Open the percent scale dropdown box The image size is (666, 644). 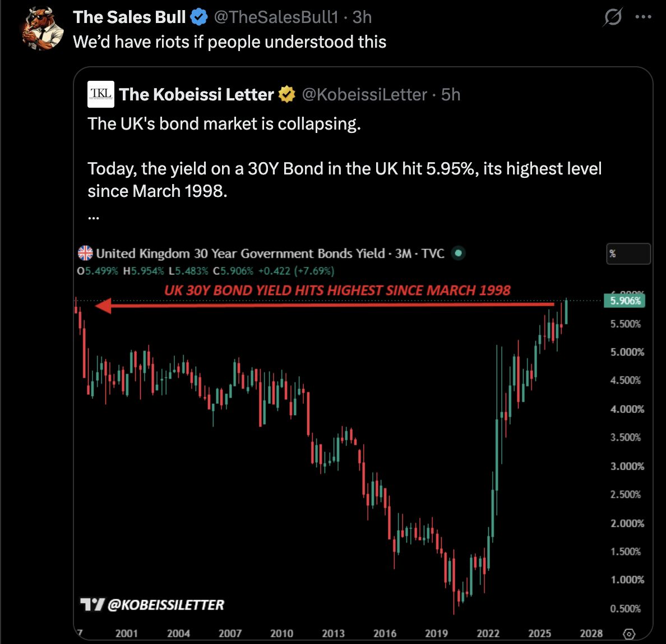point(628,254)
